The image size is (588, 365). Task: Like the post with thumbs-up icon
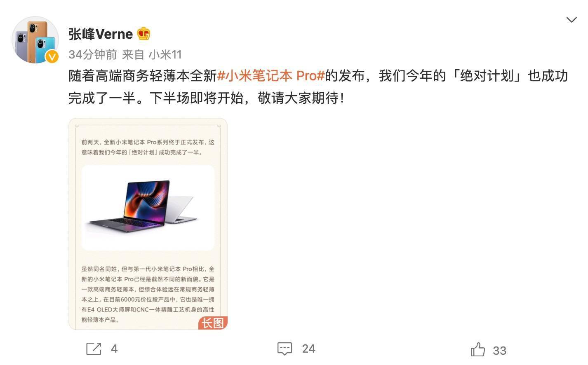pos(478,350)
